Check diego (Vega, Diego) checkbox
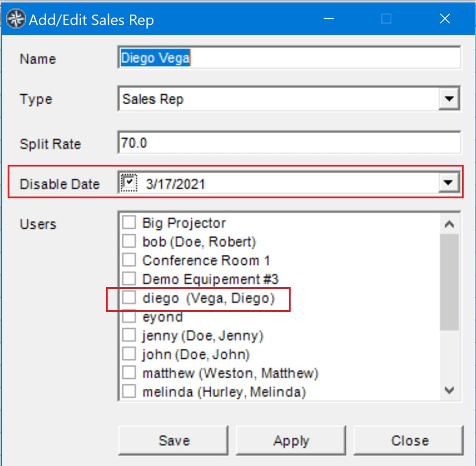Viewport: 476px width, 466px height. tap(129, 297)
